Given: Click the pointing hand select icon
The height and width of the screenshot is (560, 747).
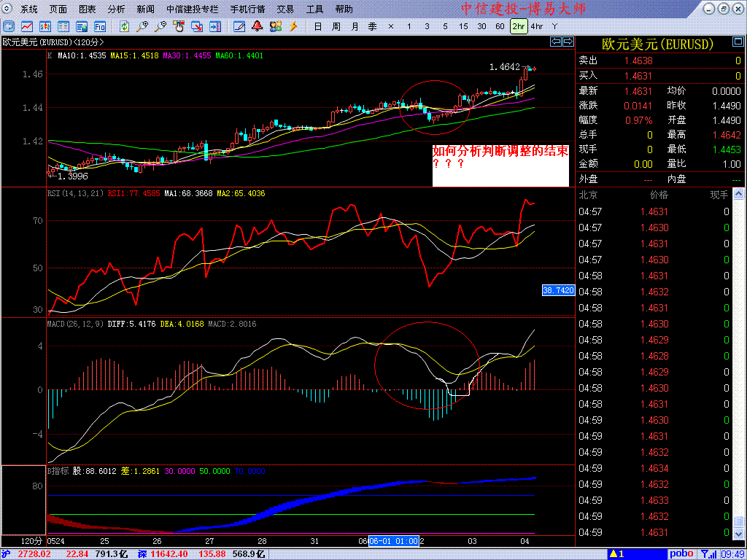Looking at the screenshot, I should [x=179, y=26].
